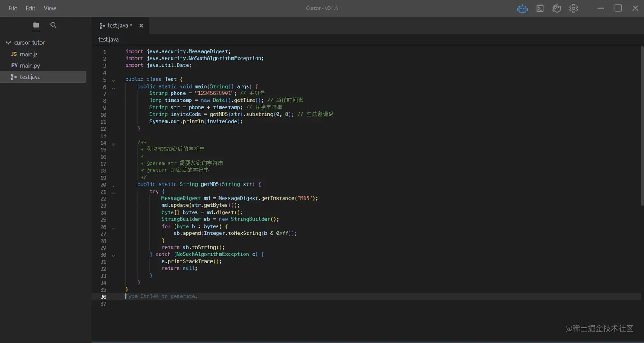Click the 'getMD5(String str)' method signature
Screen dimensions: 644x343
[x=228, y=184]
